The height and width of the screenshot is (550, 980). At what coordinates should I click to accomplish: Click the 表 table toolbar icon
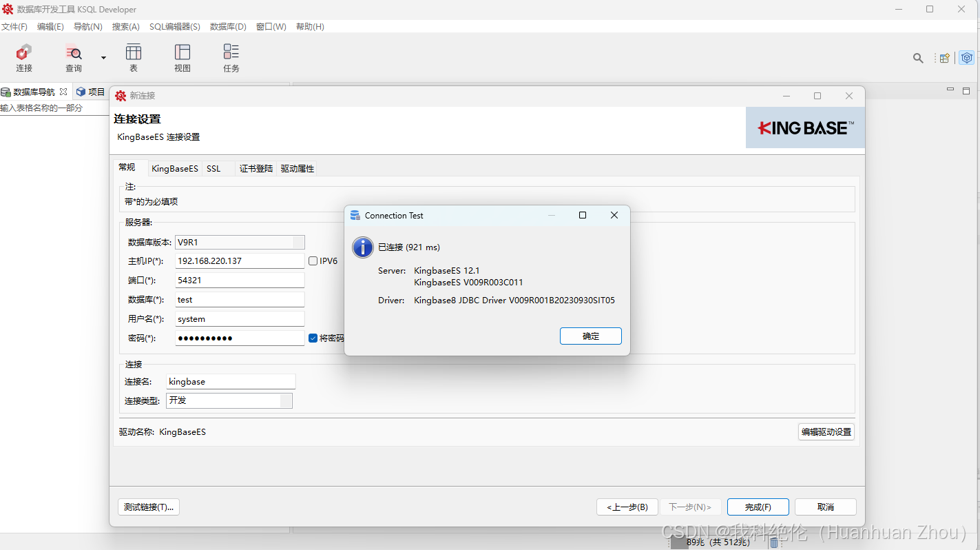[134, 59]
